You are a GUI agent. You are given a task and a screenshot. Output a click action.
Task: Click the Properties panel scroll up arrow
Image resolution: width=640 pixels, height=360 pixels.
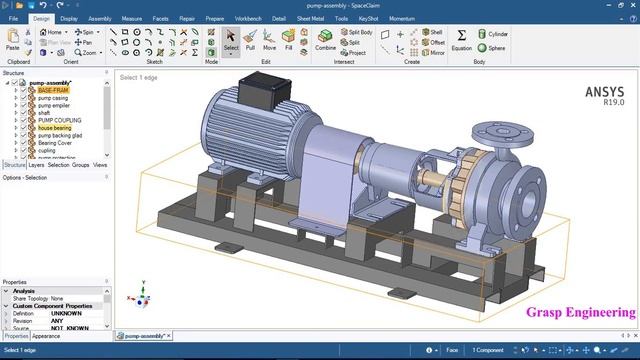[107, 291]
